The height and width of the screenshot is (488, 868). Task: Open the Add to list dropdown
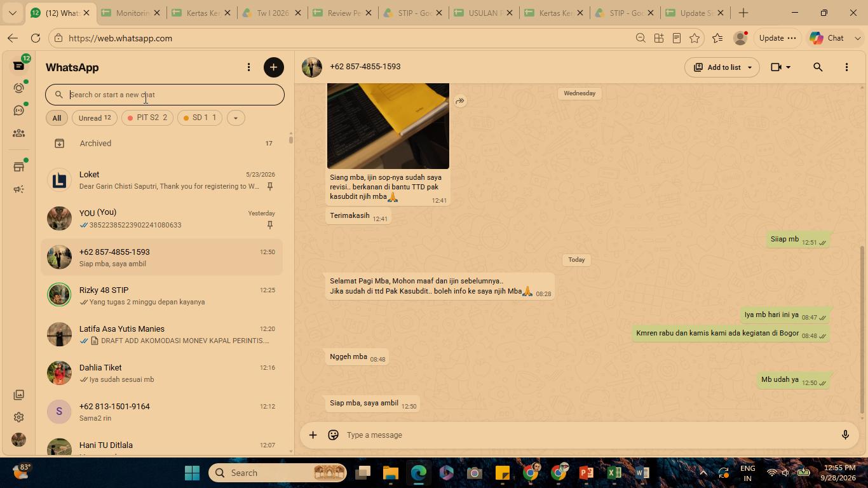[722, 67]
